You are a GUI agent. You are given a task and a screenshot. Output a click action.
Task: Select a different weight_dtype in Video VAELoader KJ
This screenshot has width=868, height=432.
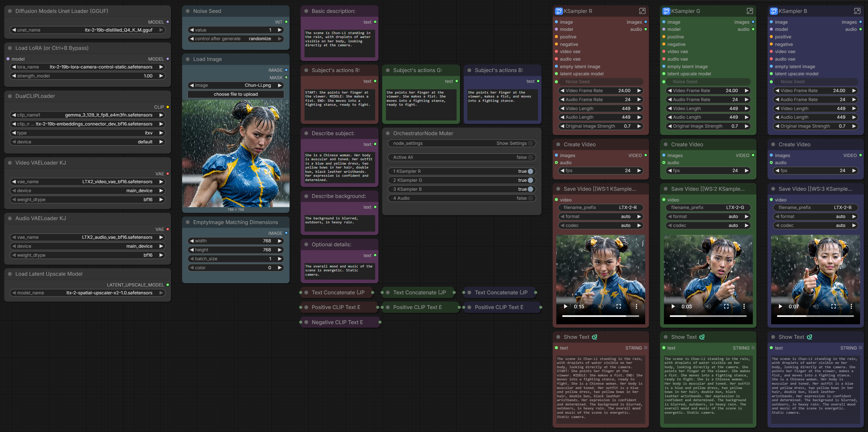(x=88, y=200)
